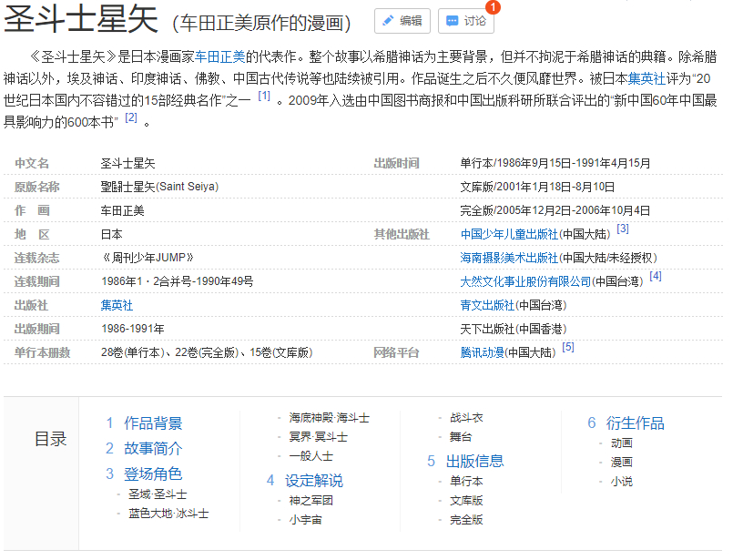Jump to 圣域·圣斗士 subsection
Image resolution: width=733 pixels, height=560 pixels.
(x=158, y=494)
